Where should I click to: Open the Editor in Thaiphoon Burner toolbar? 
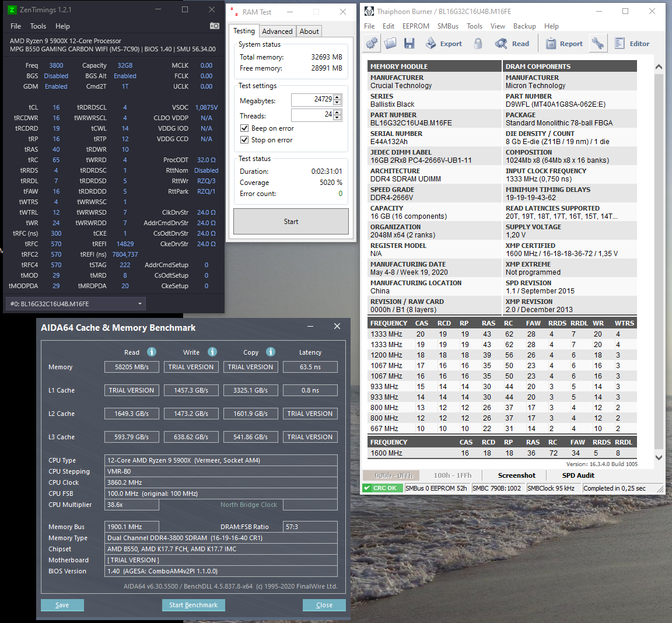point(632,43)
